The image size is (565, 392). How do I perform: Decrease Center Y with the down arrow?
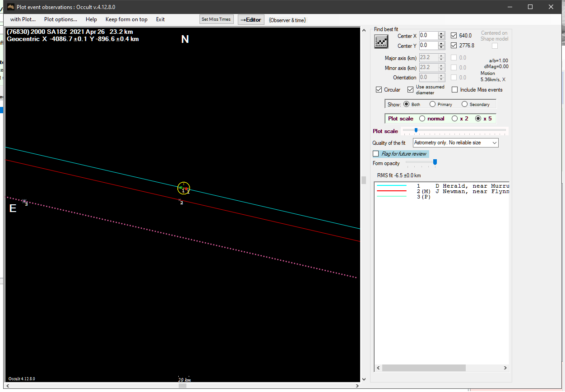click(441, 48)
